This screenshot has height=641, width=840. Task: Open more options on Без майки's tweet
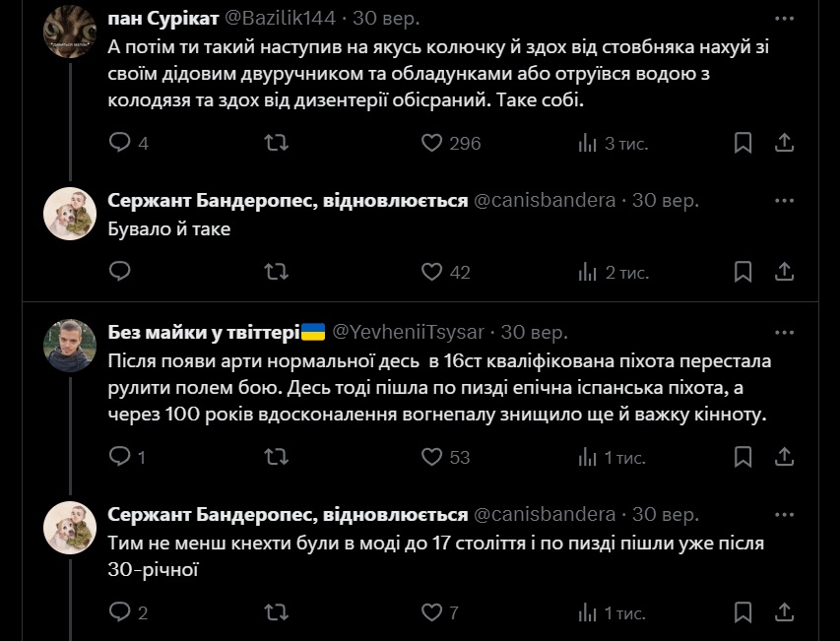(x=784, y=332)
